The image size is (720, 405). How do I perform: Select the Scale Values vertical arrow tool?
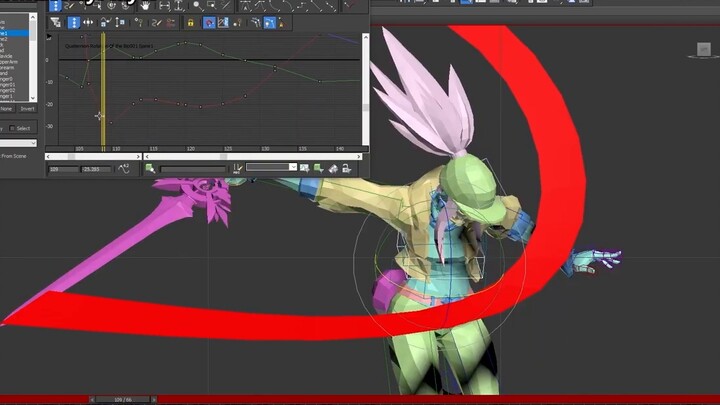point(119,22)
